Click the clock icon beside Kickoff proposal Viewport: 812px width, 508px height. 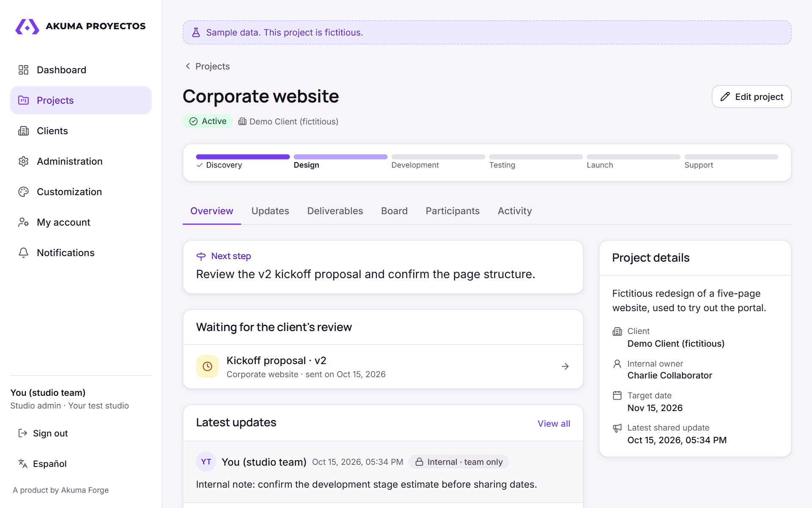[207, 366]
